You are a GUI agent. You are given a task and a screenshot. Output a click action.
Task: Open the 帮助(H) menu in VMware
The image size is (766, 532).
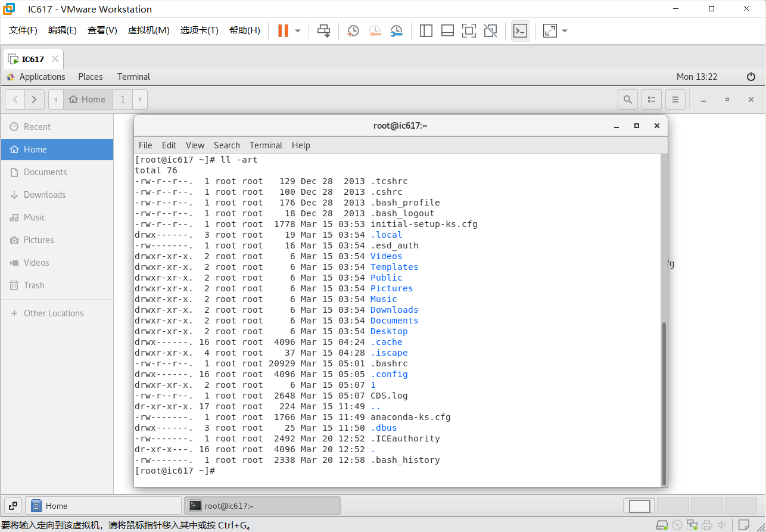pyautogui.click(x=245, y=30)
